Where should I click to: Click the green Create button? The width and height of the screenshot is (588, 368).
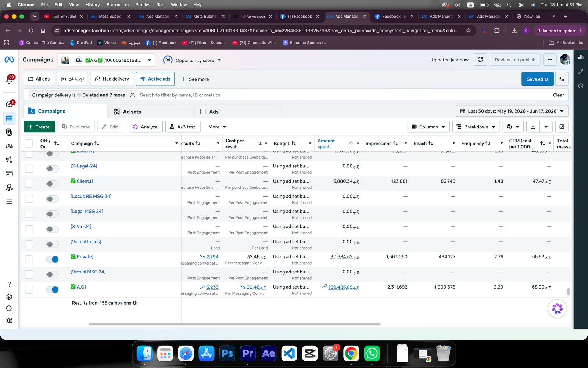(39, 127)
